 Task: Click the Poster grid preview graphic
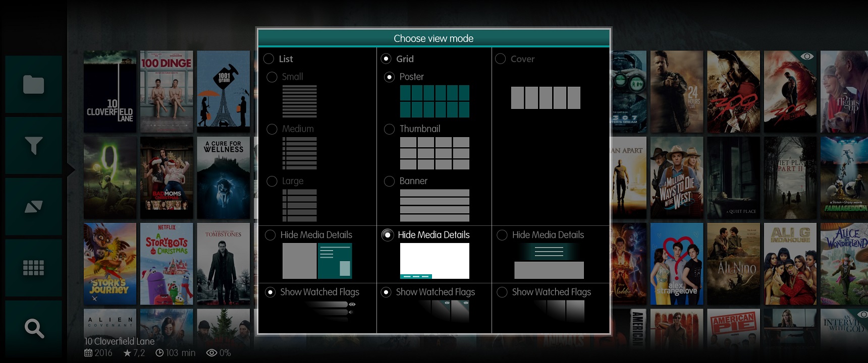(x=435, y=101)
